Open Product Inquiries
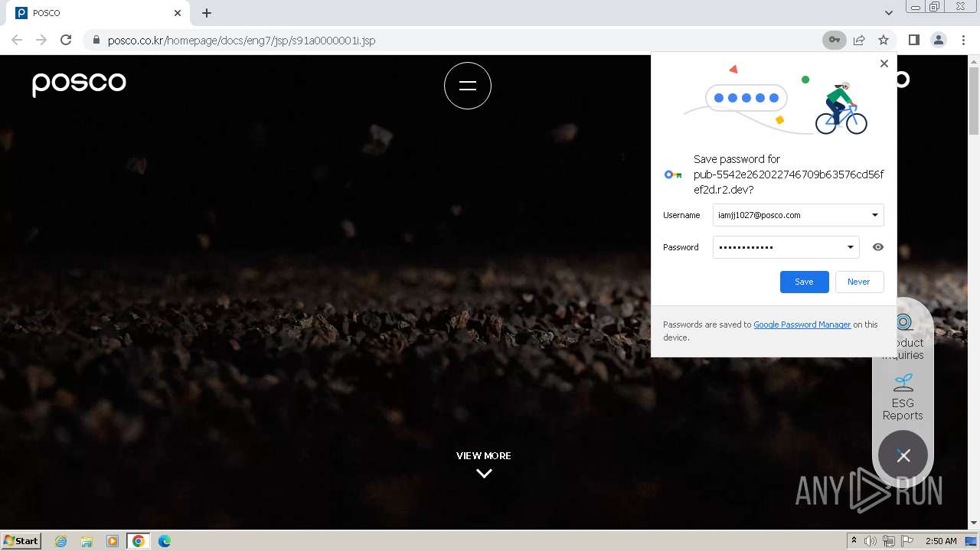 (903, 337)
